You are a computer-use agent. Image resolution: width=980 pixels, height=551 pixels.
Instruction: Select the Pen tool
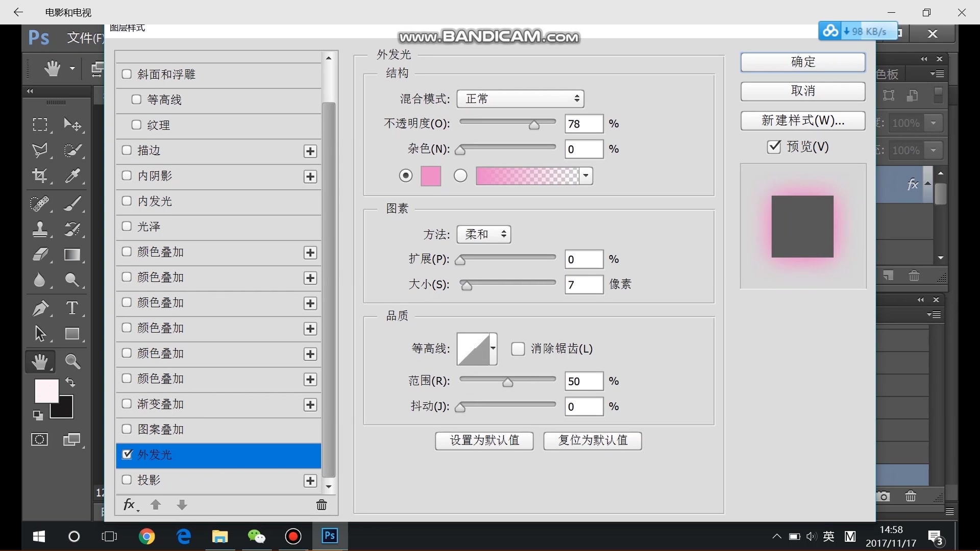[40, 308]
